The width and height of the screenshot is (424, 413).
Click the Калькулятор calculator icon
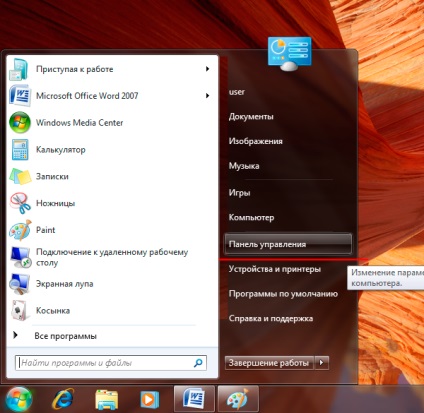click(x=20, y=150)
